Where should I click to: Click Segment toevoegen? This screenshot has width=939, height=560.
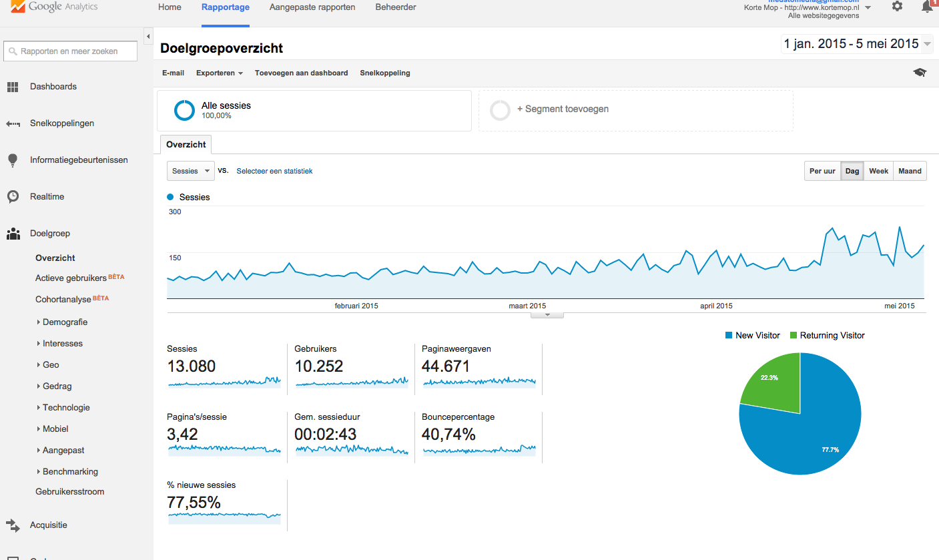tap(563, 109)
